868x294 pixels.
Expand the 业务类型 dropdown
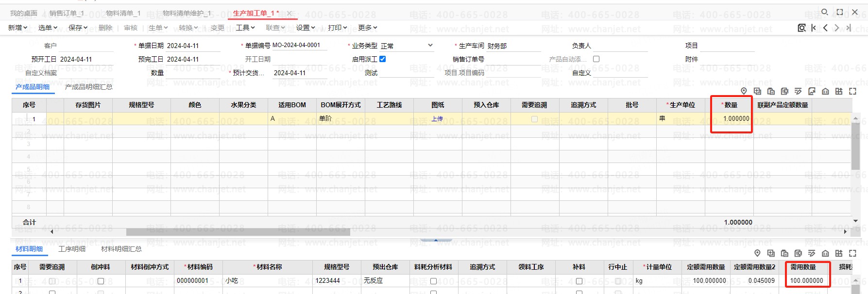[x=430, y=46]
